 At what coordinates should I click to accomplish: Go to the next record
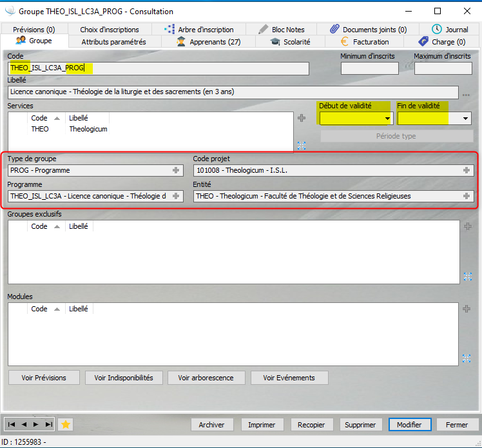(x=36, y=424)
